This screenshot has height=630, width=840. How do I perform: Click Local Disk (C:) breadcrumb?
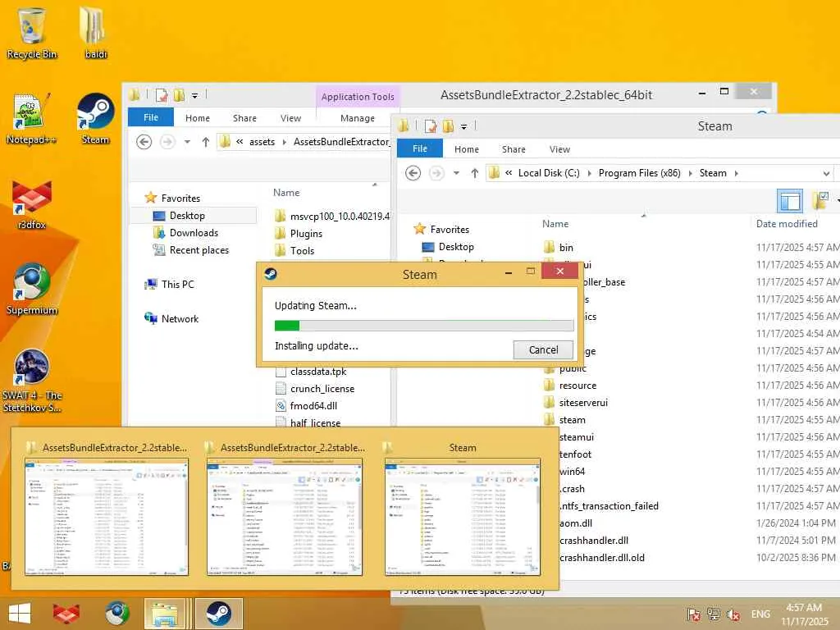tap(549, 173)
